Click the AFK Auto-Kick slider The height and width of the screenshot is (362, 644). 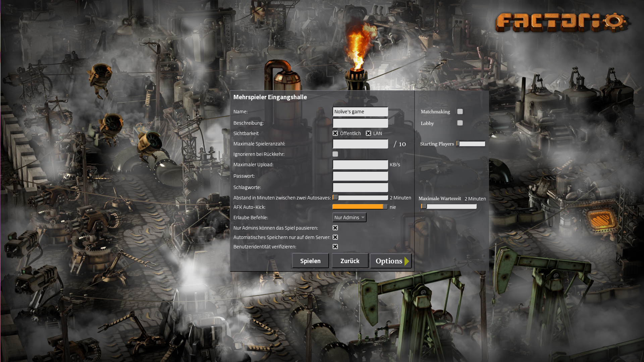pyautogui.click(x=360, y=207)
